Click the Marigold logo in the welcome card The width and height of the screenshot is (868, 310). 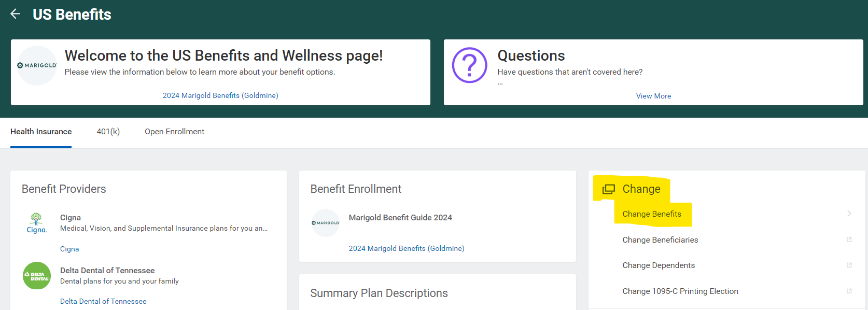coord(37,65)
